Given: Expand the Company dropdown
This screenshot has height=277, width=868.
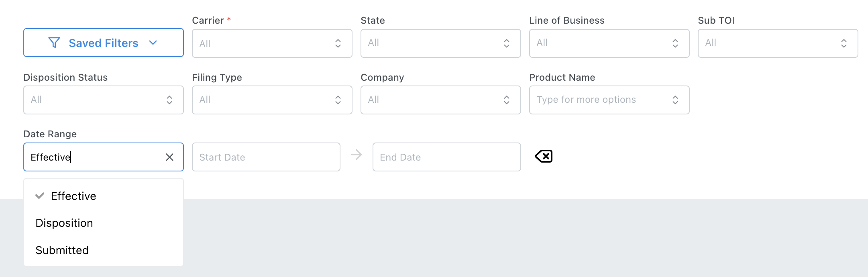Looking at the screenshot, I should tap(440, 100).
